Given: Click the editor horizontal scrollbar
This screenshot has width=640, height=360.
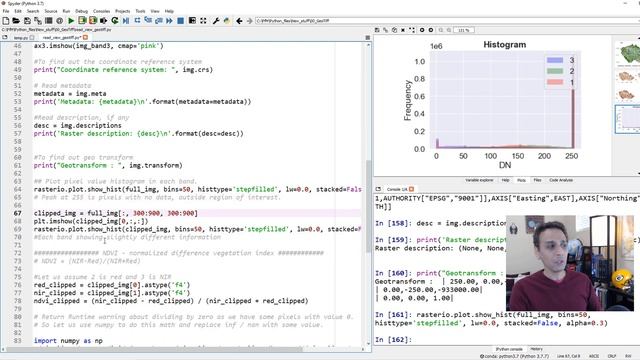Looking at the screenshot, I should 155,349.
